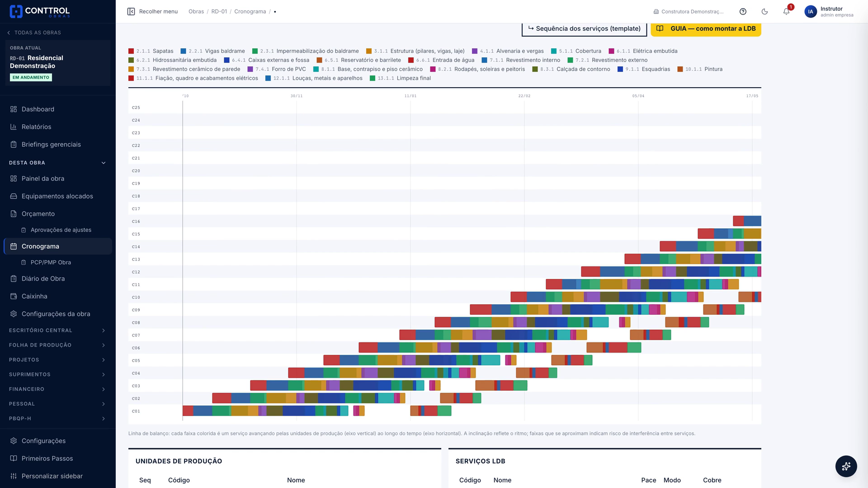The width and height of the screenshot is (868, 488).
Task: Click the purple 4.1.1 Alvenaria legend swatch
Action: [475, 51]
